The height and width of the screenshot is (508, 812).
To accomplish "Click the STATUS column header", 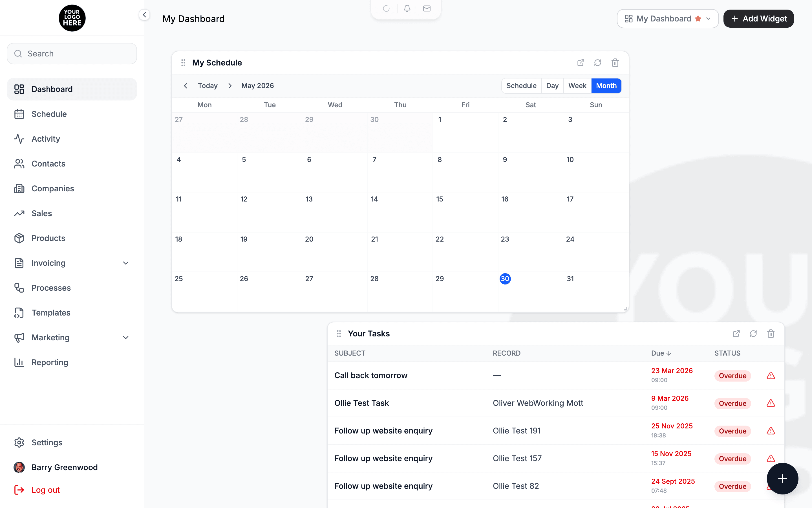I will [x=727, y=353].
